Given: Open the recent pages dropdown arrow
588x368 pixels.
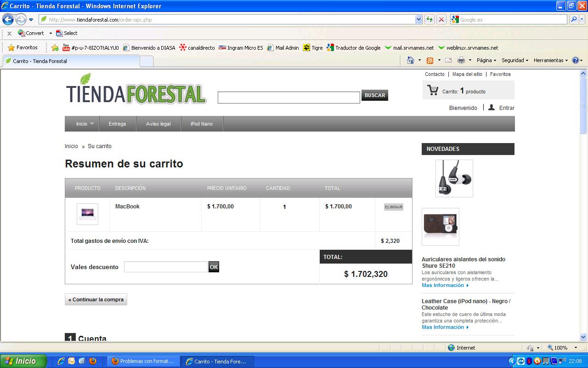Looking at the screenshot, I should pyautogui.click(x=31, y=20).
